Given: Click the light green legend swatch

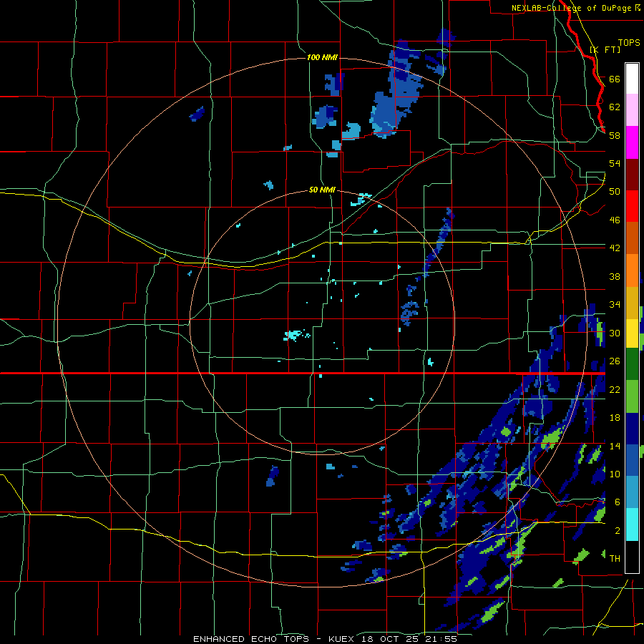Looking at the screenshot, I should (x=632, y=396).
